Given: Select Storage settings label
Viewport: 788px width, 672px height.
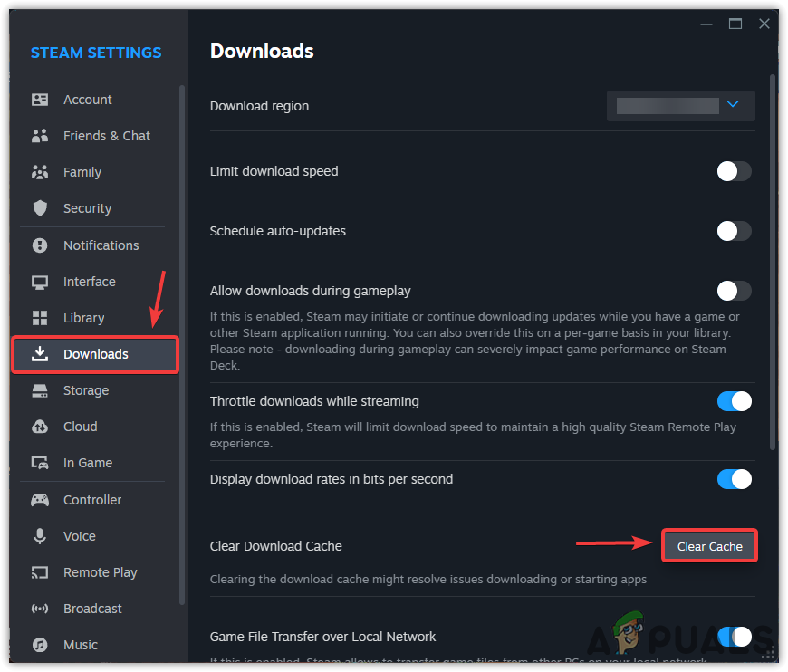Looking at the screenshot, I should pos(86,390).
